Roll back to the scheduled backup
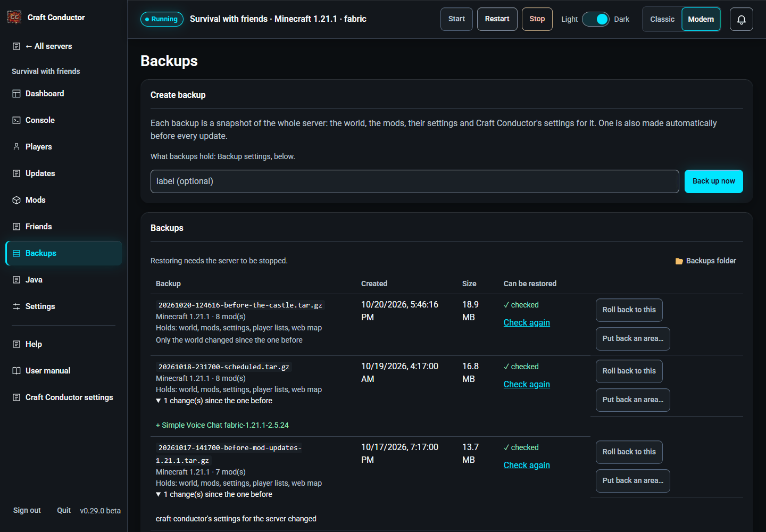Image resolution: width=766 pixels, height=532 pixels. click(629, 371)
